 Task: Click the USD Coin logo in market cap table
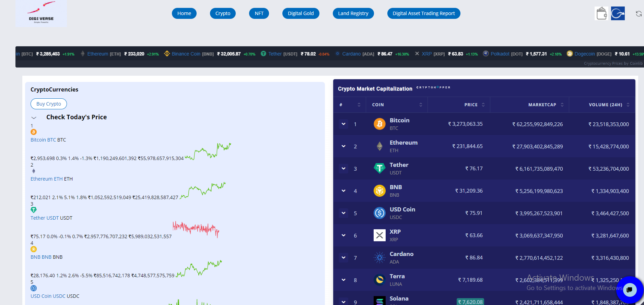click(379, 213)
